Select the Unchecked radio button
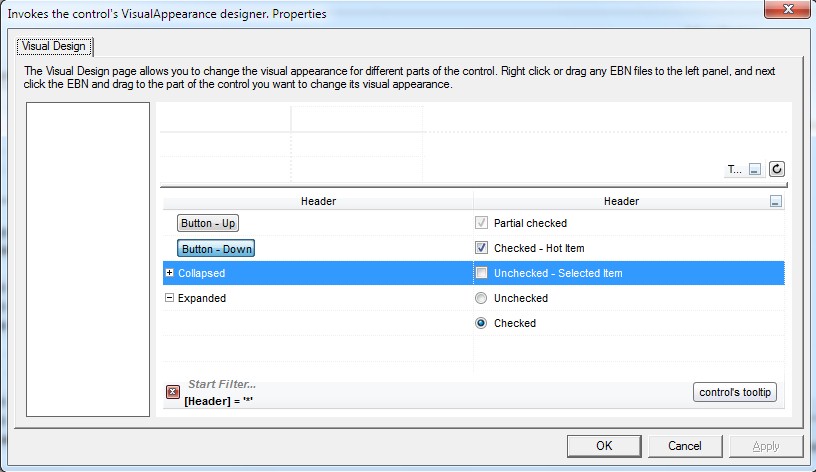The width and height of the screenshot is (816, 472). point(482,298)
